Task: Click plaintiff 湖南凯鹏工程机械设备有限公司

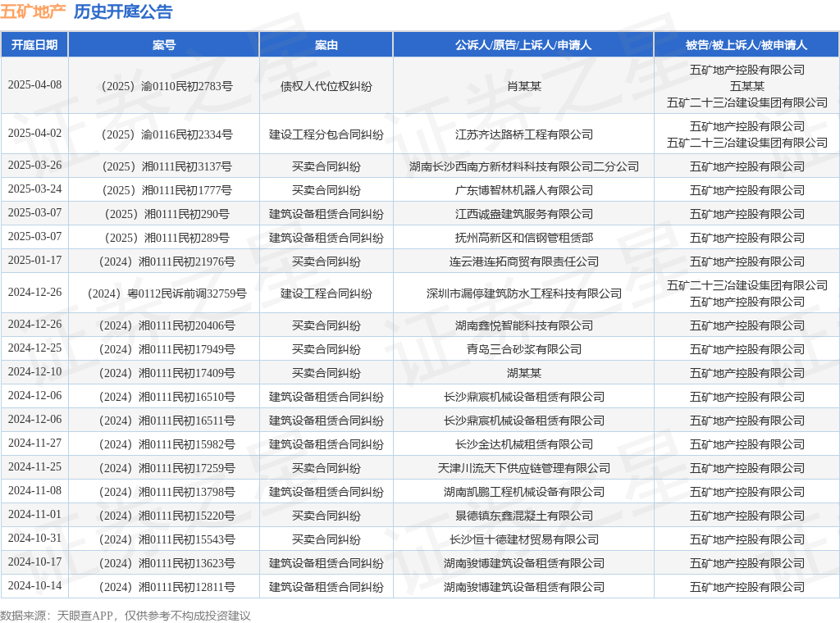Action: (524, 492)
